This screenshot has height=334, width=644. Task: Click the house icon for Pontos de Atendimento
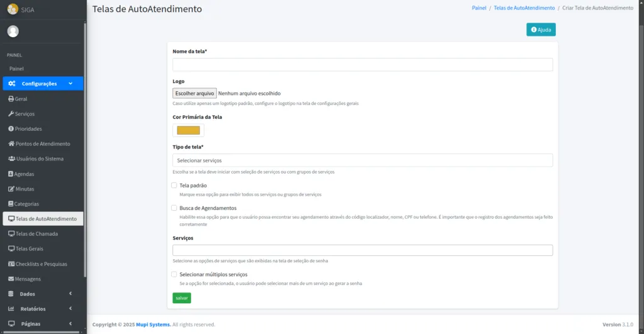[11, 144]
